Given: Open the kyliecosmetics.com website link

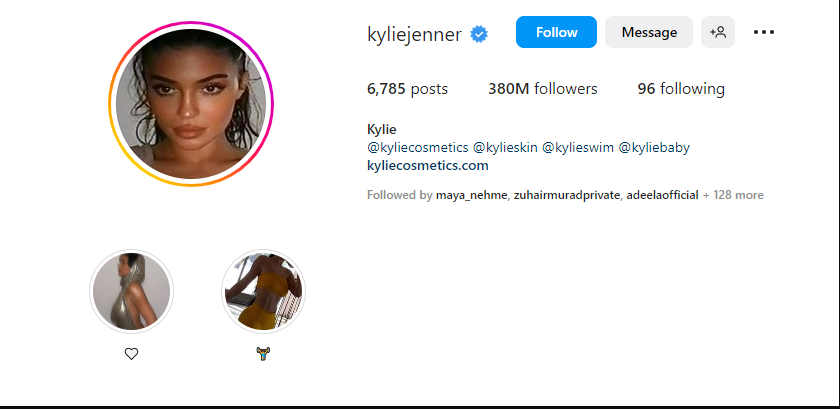Looking at the screenshot, I should pos(428,166).
